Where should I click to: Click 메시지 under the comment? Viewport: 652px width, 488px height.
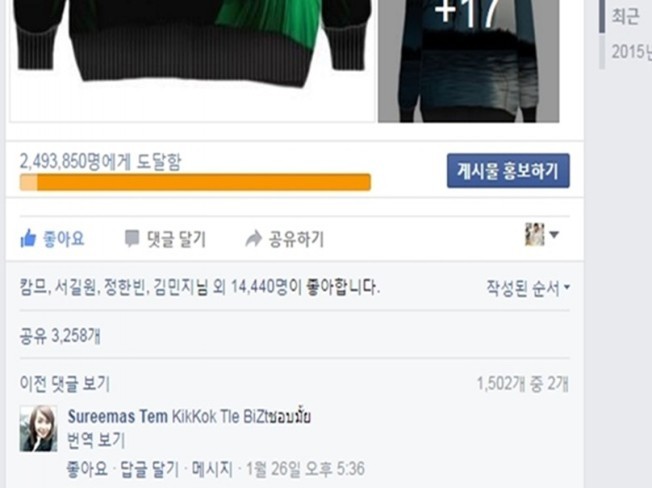point(212,469)
